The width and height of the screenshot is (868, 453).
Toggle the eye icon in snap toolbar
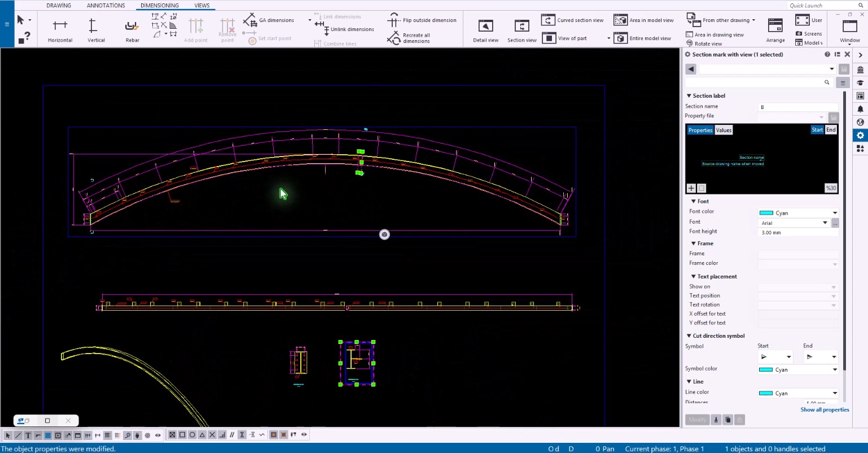pyautogui.click(x=304, y=435)
